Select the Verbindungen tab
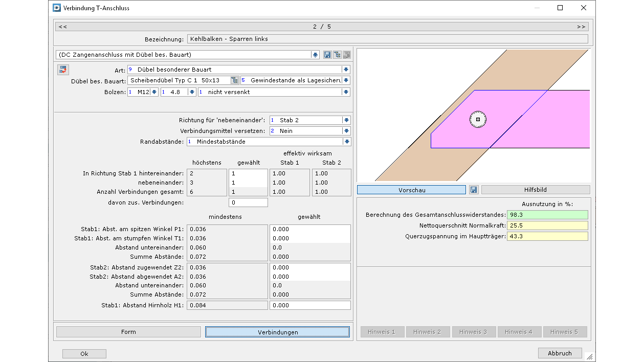This screenshot has height=362, width=644. pos(277,332)
